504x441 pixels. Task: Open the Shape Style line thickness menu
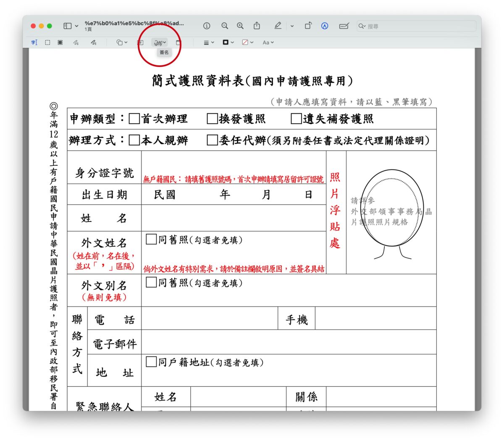point(209,42)
